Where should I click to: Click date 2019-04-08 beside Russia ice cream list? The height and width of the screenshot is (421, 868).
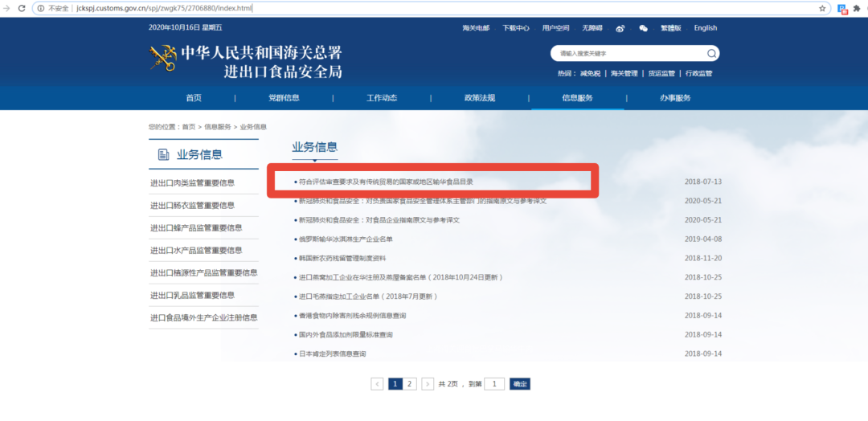pyautogui.click(x=703, y=239)
